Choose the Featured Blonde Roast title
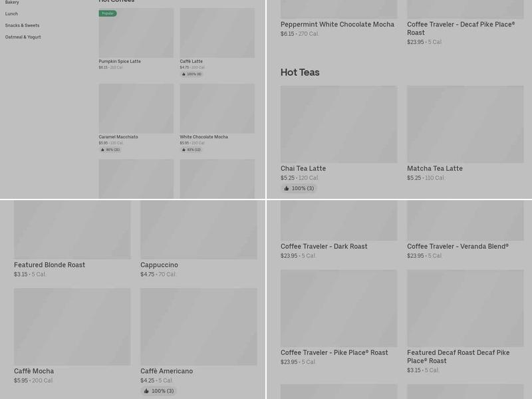This screenshot has width=532, height=399. point(49,265)
